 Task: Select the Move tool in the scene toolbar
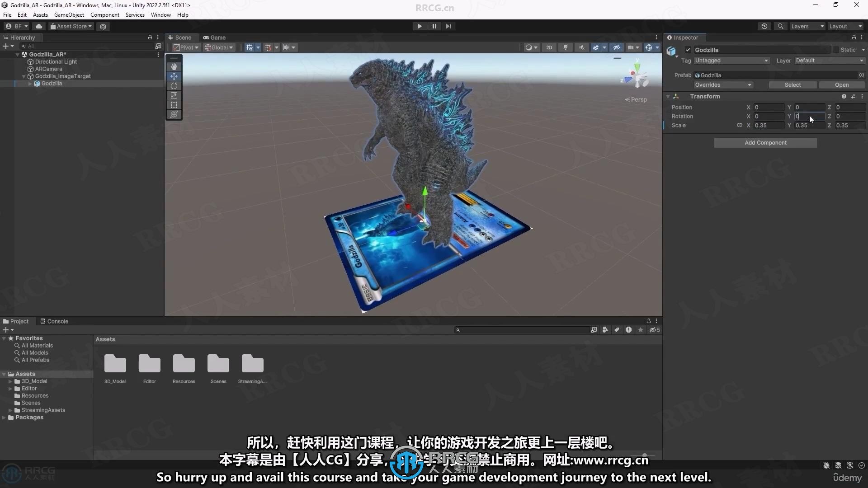click(174, 76)
